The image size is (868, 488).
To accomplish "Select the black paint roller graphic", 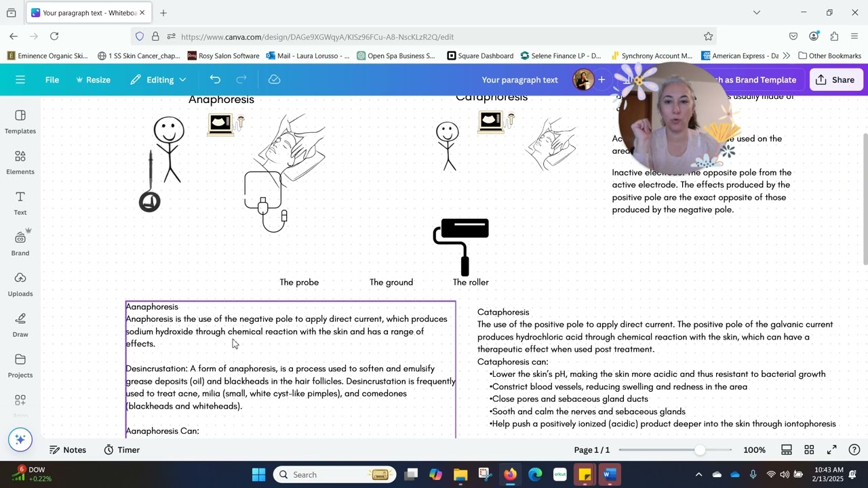I will tap(461, 246).
